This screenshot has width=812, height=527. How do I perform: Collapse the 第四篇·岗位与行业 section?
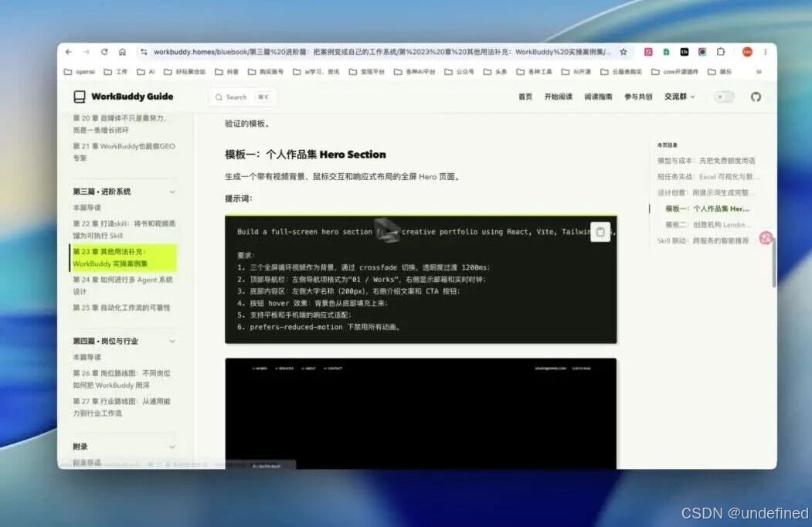[x=172, y=342]
